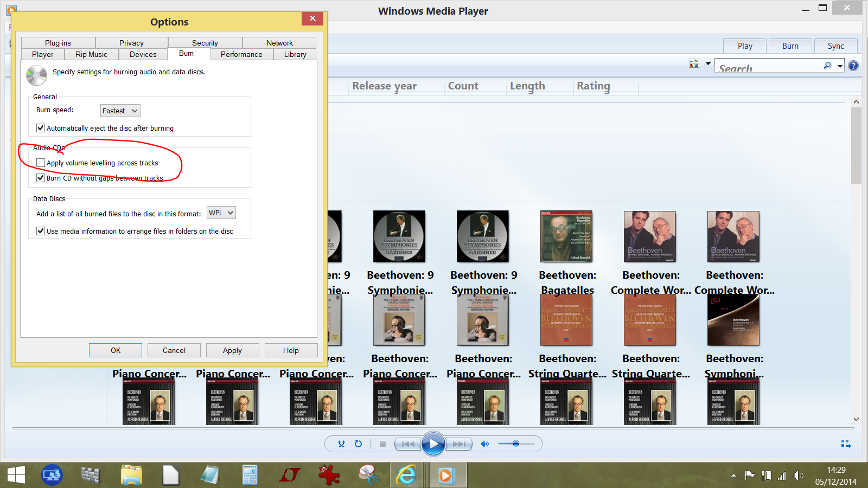Enable Apply volume levelling across tracks
The height and width of the screenshot is (488, 868).
click(41, 163)
